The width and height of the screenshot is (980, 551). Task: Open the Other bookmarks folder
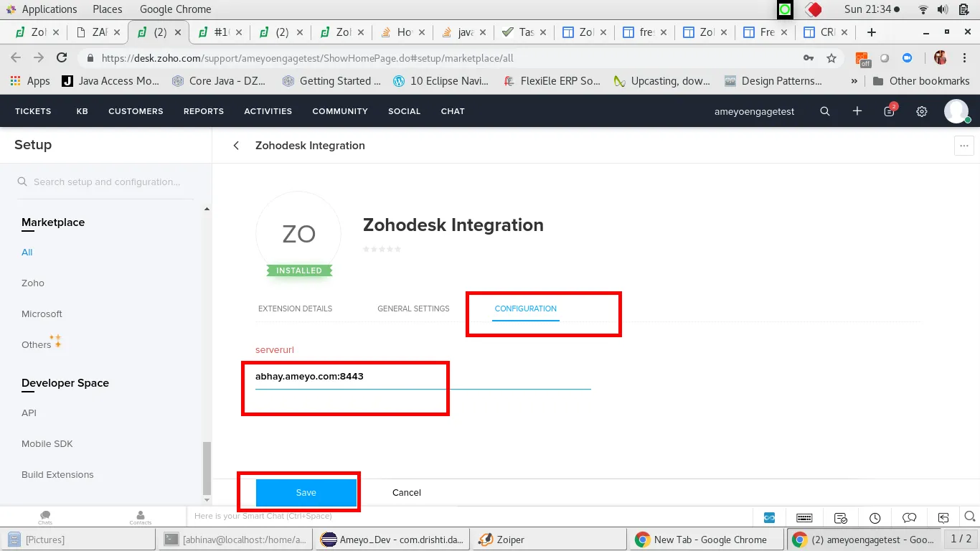(x=921, y=81)
